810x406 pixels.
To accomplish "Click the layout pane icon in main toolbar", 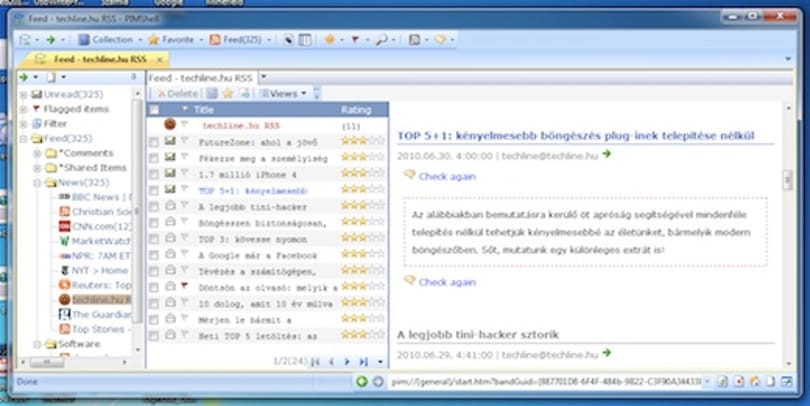I will [x=306, y=40].
